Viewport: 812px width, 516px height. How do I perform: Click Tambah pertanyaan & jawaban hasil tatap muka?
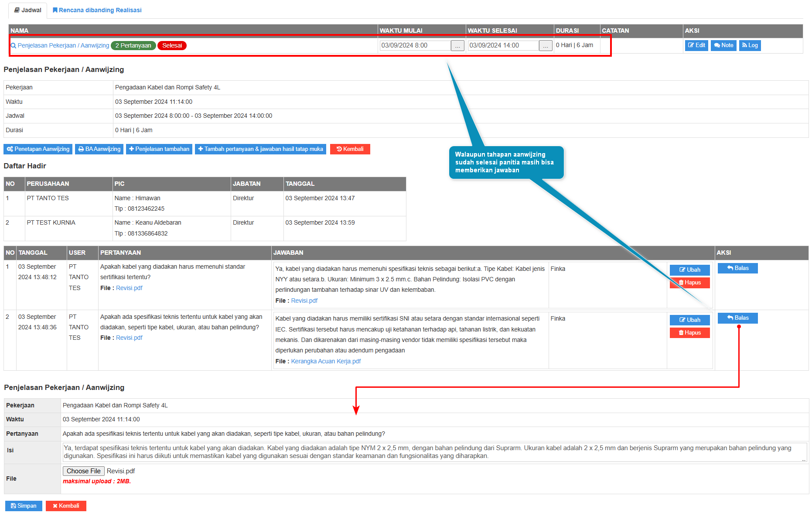click(x=260, y=149)
